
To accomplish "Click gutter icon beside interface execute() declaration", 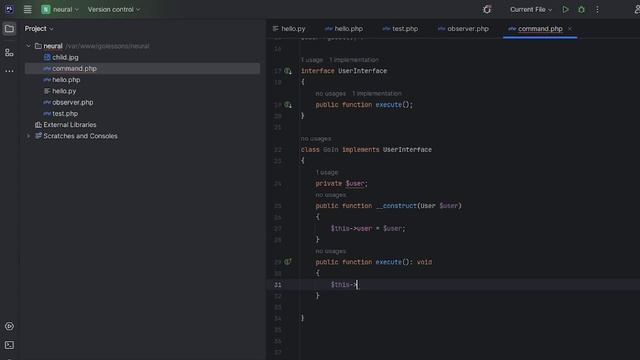I will click(x=288, y=105).
